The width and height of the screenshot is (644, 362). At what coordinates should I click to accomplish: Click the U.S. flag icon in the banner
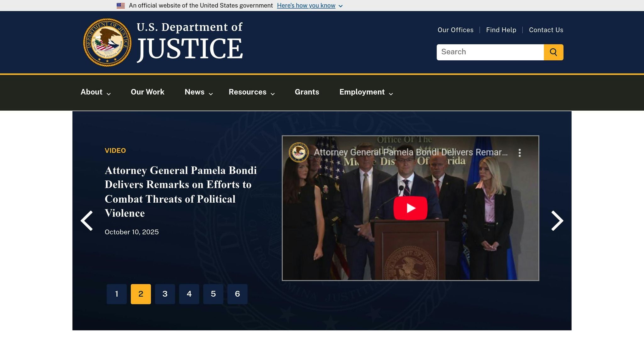[120, 5]
